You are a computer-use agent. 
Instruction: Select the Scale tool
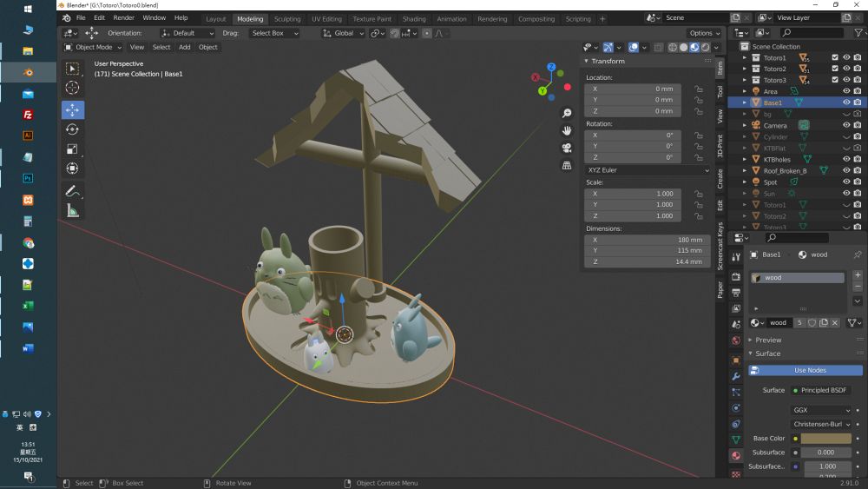pos(72,149)
